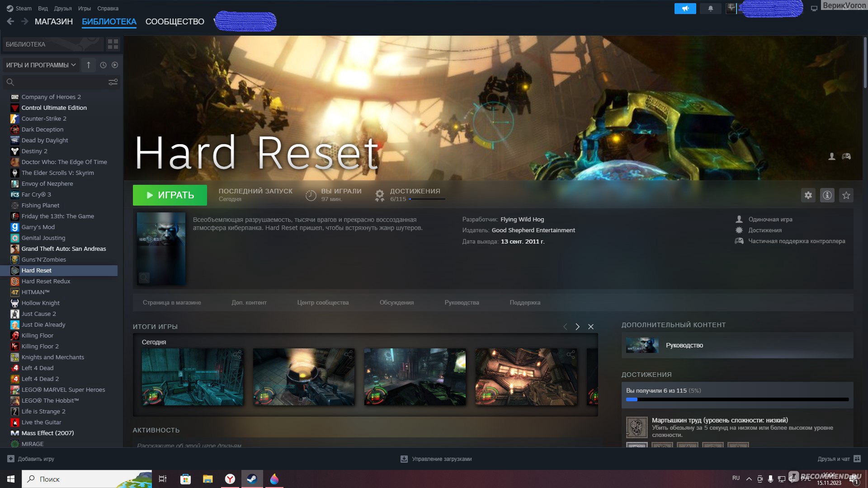This screenshot has height=488, width=868.
Task: Toggle sort order arrow in library filter
Action: 88,65
